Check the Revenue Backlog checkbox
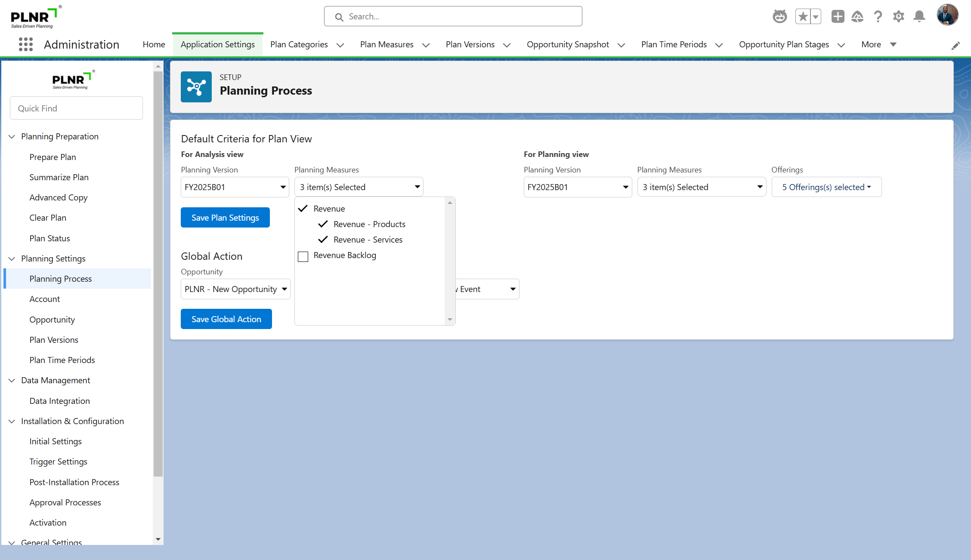The height and width of the screenshot is (560, 971). pos(303,256)
